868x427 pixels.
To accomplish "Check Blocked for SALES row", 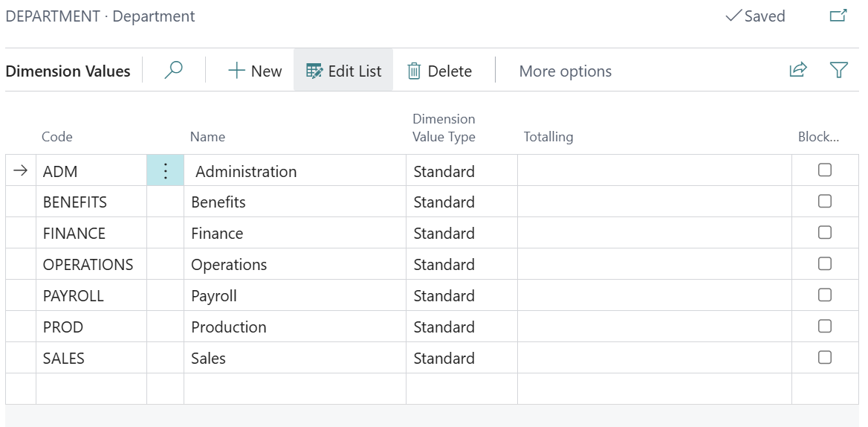I will click(x=825, y=357).
